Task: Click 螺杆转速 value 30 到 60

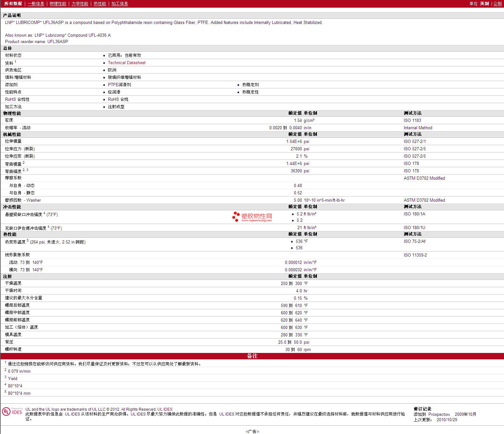Action: (x=293, y=349)
